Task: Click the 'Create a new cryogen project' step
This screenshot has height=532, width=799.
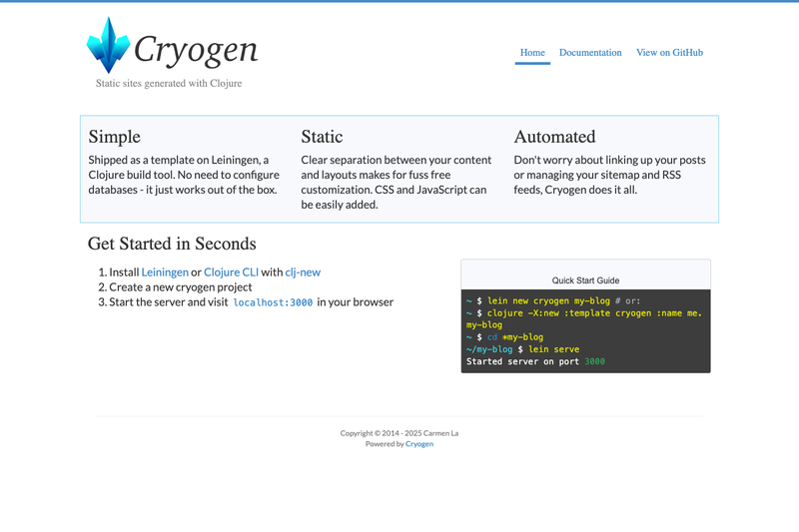Action: (181, 287)
